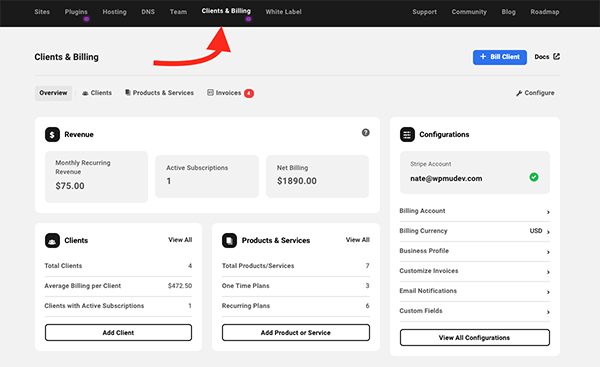This screenshot has width=600, height=367.
Task: Open the Billing Currency setting
Action: [474, 231]
